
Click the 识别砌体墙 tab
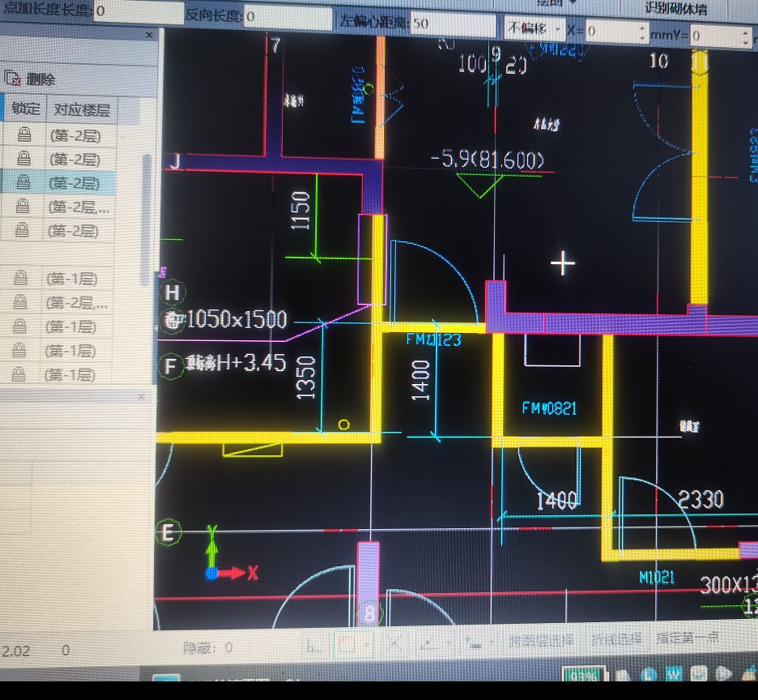(x=675, y=8)
